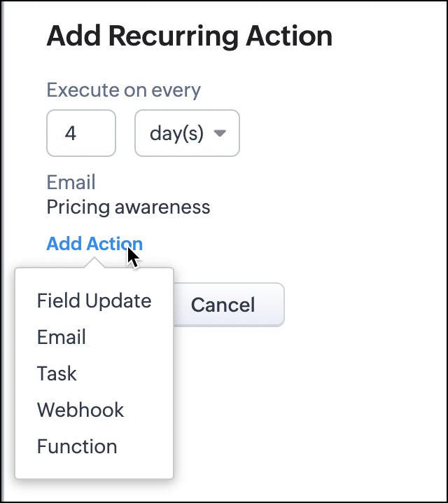Viewport: 448px width, 503px height.
Task: Click the popup's pointer caret under Add Action
Action: pyautogui.click(x=94, y=263)
